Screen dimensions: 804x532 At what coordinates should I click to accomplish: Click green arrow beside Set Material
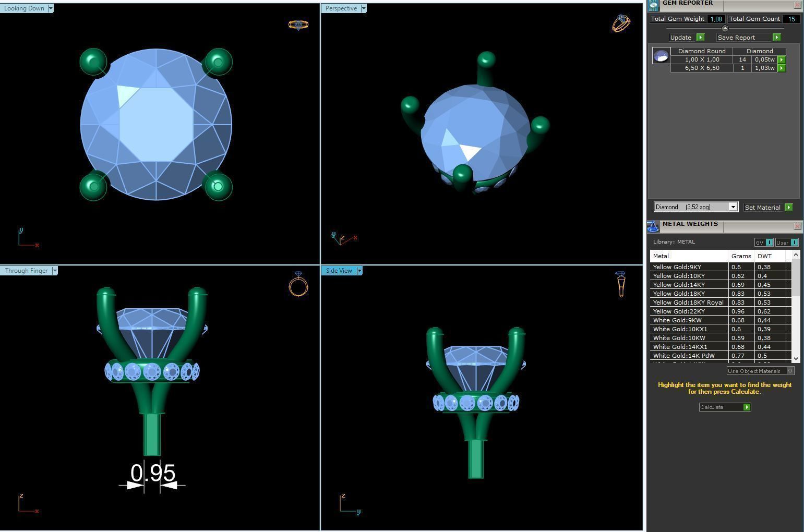point(789,207)
